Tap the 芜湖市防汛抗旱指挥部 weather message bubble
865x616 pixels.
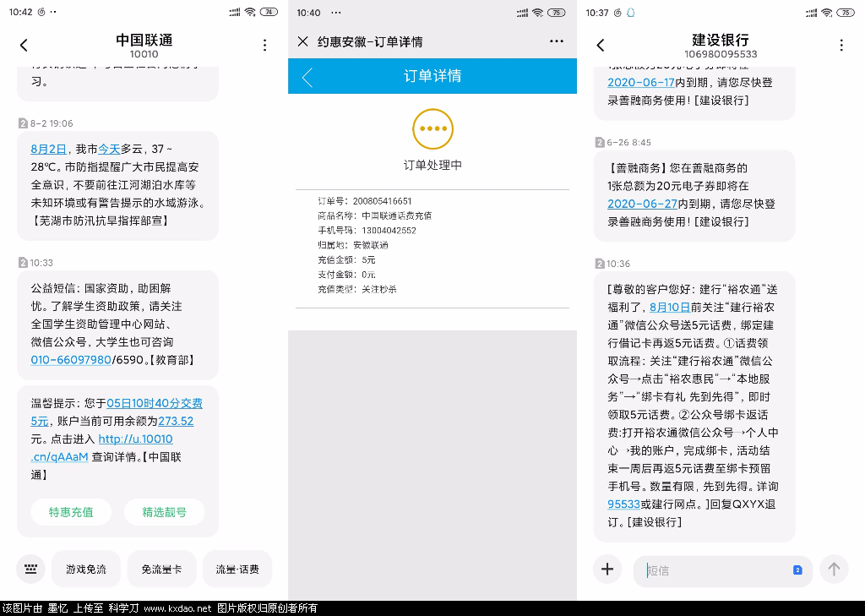pos(117,185)
